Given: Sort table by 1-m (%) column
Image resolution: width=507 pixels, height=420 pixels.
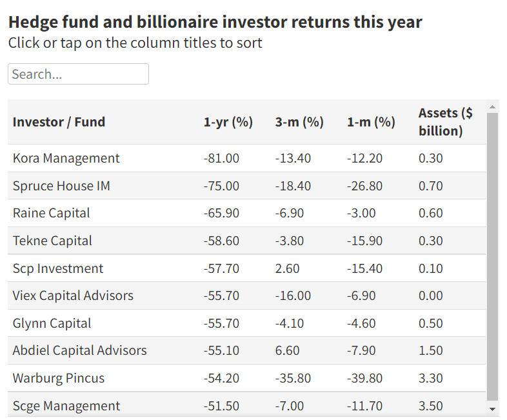Looking at the screenshot, I should coord(371,122).
